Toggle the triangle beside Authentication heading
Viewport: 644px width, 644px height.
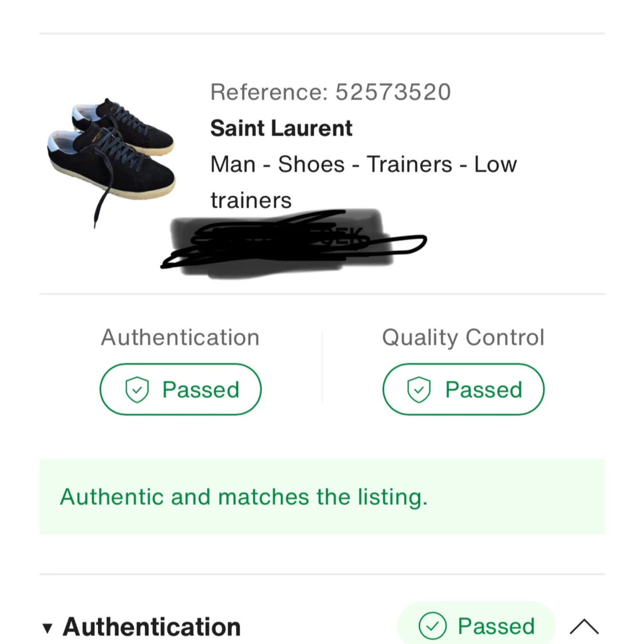(48, 628)
